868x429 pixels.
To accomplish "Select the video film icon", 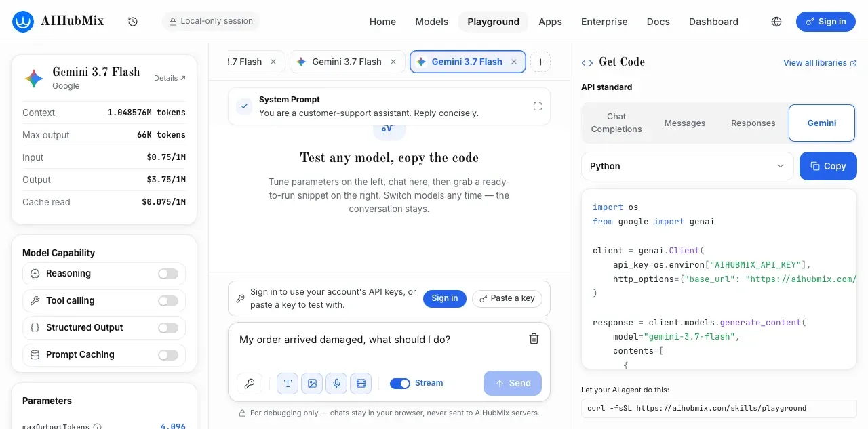I will coord(361,384).
